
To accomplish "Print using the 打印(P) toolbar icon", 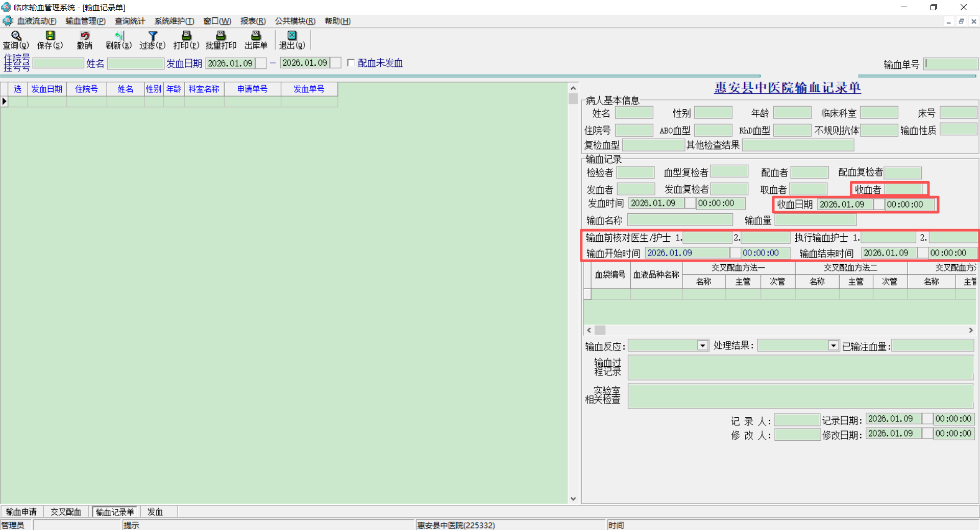I will click(186, 40).
